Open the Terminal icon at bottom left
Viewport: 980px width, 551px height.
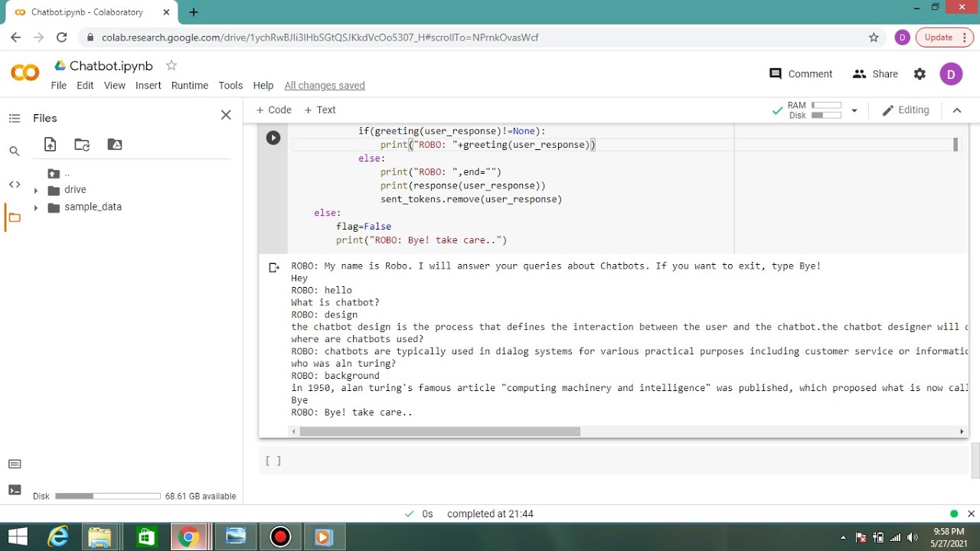point(14,490)
